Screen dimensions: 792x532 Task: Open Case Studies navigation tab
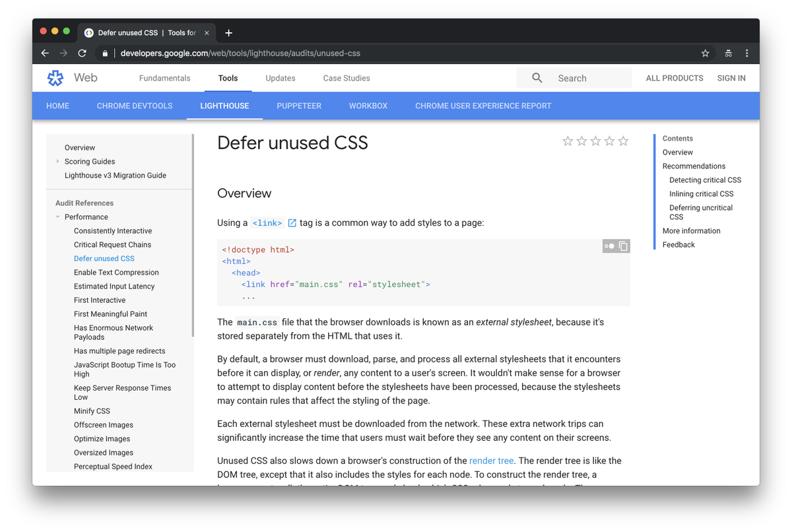coord(346,78)
